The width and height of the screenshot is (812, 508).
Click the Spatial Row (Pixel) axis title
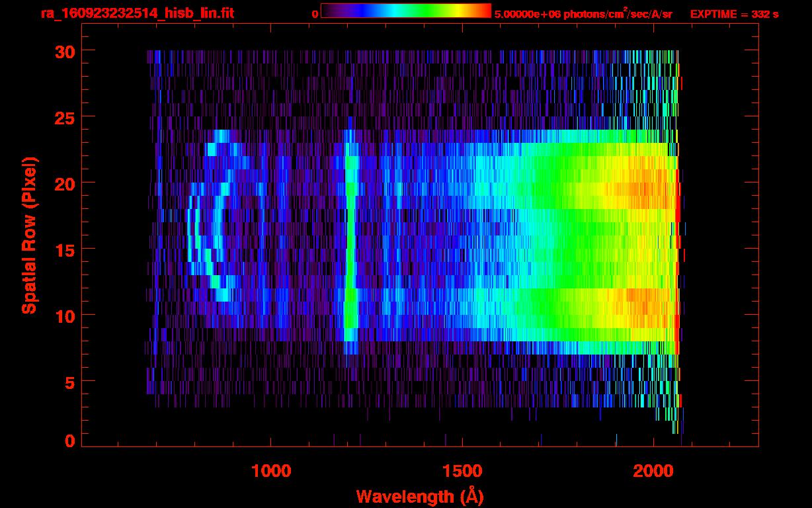tap(29, 235)
